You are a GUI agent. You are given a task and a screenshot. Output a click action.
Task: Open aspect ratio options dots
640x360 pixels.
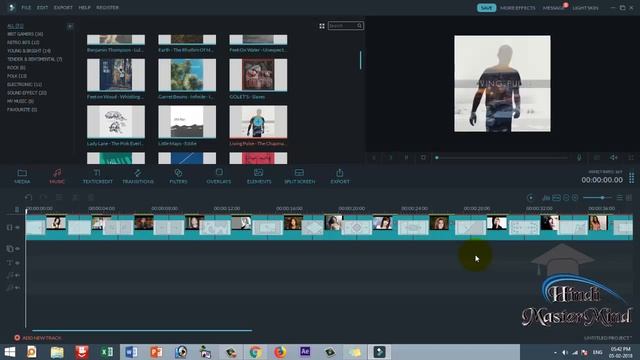(631, 178)
